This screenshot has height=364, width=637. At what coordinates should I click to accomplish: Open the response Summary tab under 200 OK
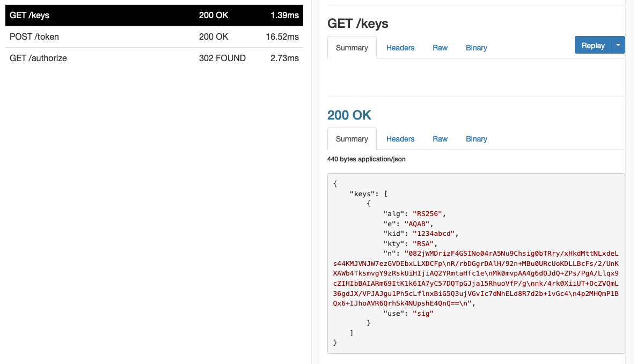352,139
